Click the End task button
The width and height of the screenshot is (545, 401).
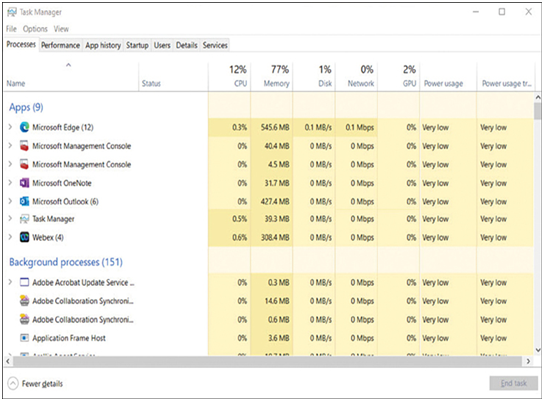point(513,383)
